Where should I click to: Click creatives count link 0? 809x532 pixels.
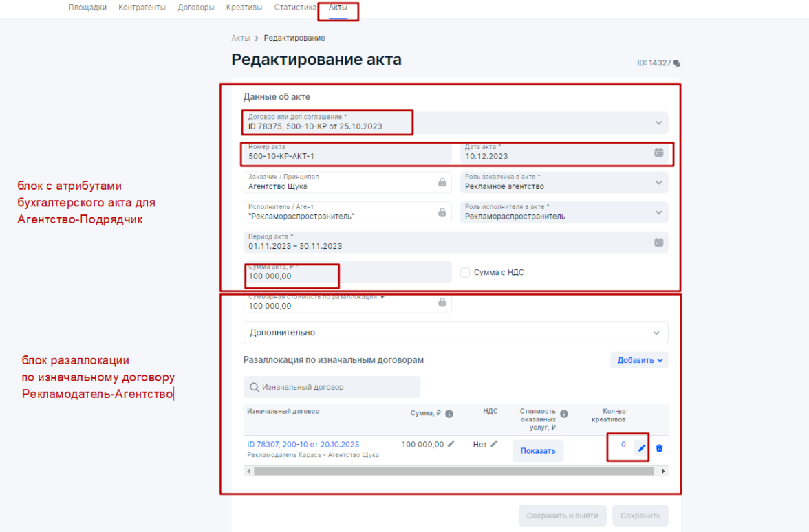[623, 444]
